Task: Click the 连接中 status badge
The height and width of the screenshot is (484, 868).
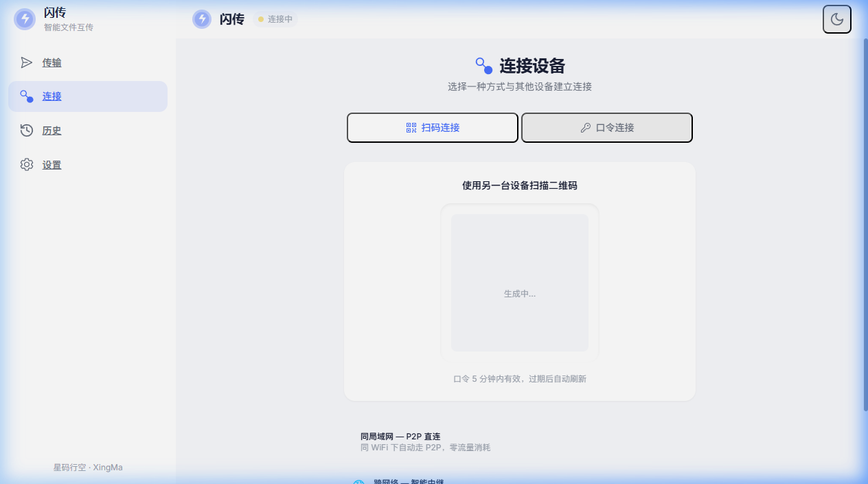Action: click(x=275, y=19)
